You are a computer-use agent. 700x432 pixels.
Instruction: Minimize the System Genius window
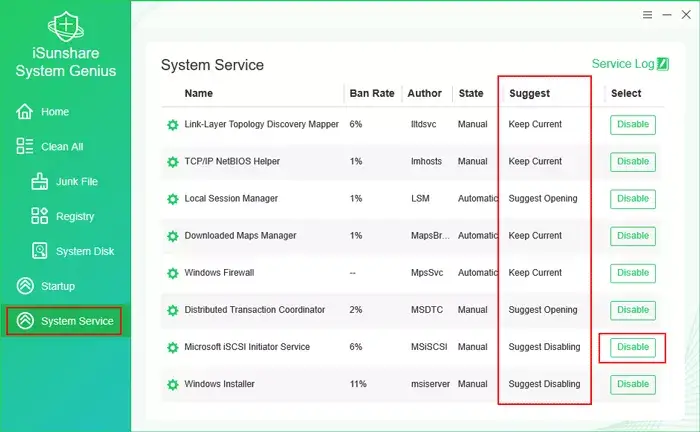[667, 15]
